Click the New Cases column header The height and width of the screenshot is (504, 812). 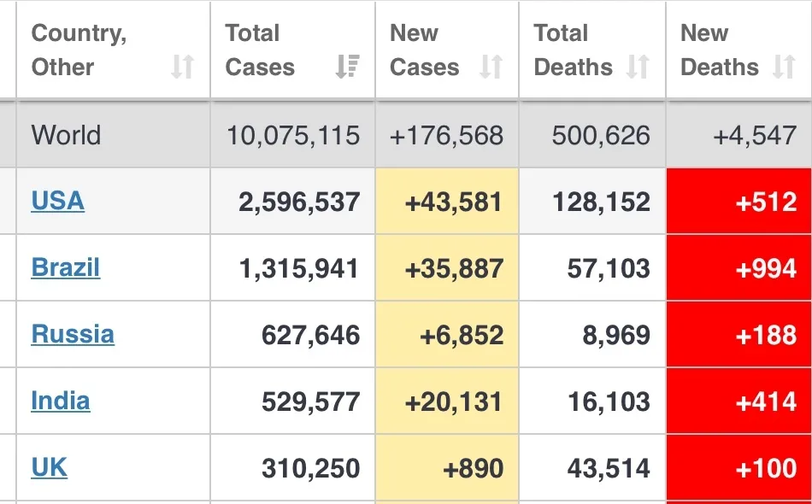(447, 50)
